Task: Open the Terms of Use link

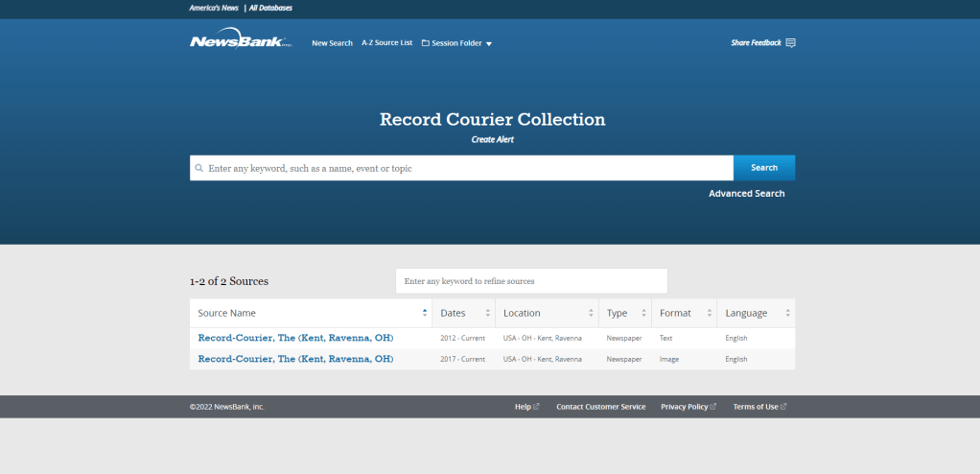Action: (x=756, y=407)
